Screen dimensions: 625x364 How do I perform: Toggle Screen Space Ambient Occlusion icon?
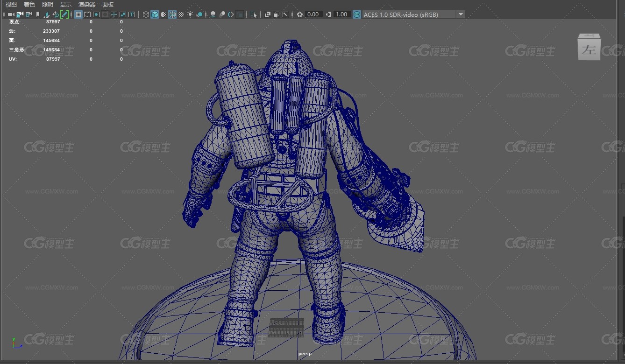tap(213, 14)
